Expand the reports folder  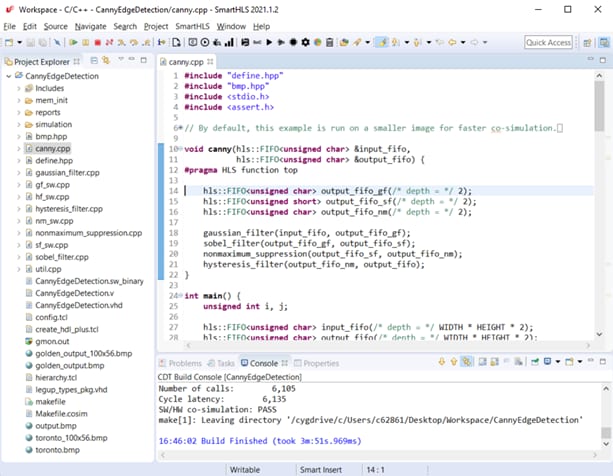[x=19, y=112]
